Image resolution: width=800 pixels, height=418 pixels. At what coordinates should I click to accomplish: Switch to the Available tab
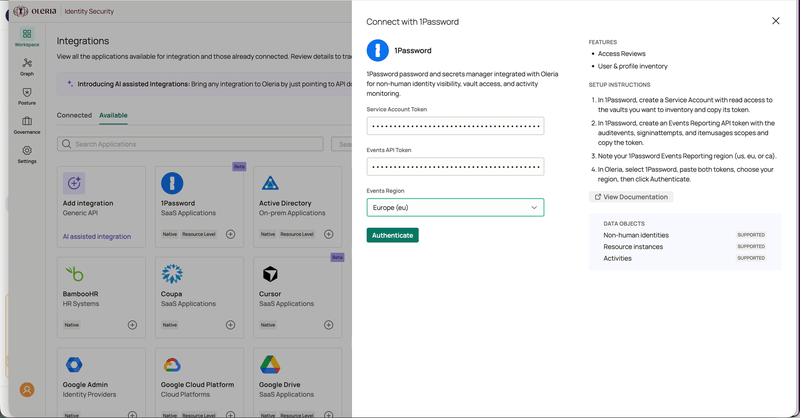pos(113,115)
